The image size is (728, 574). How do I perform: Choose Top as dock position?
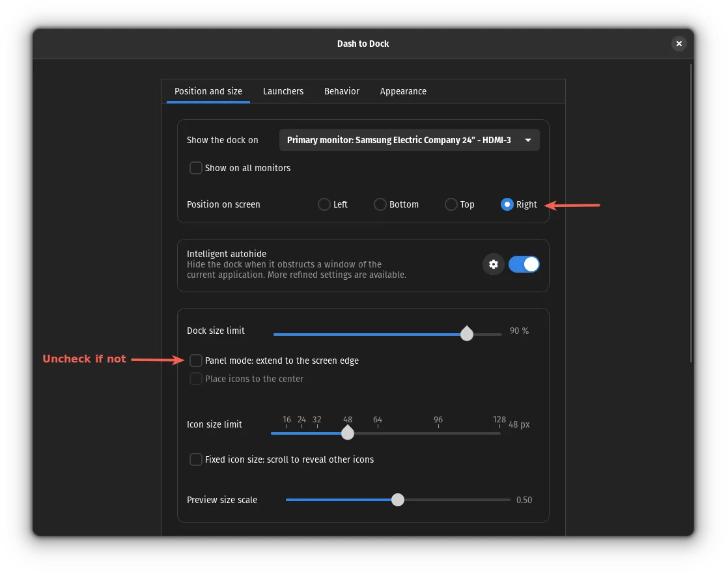pos(451,204)
